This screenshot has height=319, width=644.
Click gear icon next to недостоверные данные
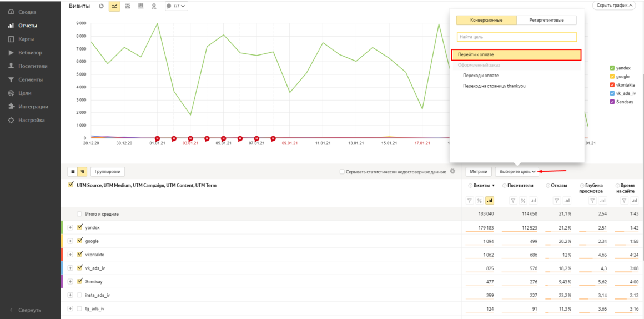click(452, 171)
